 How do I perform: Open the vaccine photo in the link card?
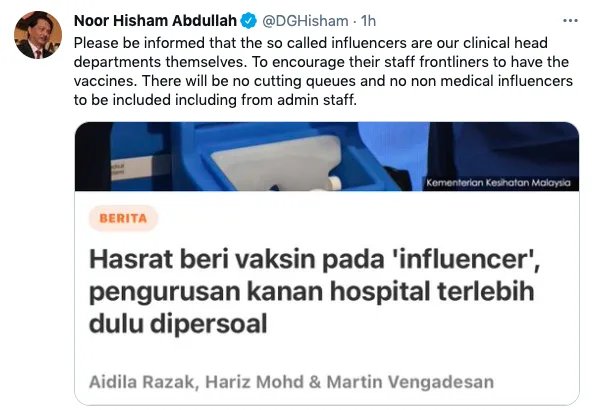coord(327,156)
